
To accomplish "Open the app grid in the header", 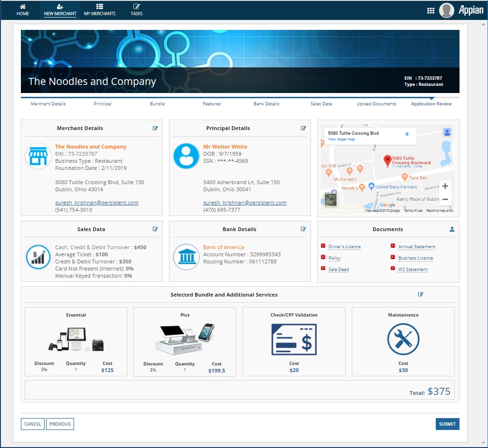I will point(431,10).
